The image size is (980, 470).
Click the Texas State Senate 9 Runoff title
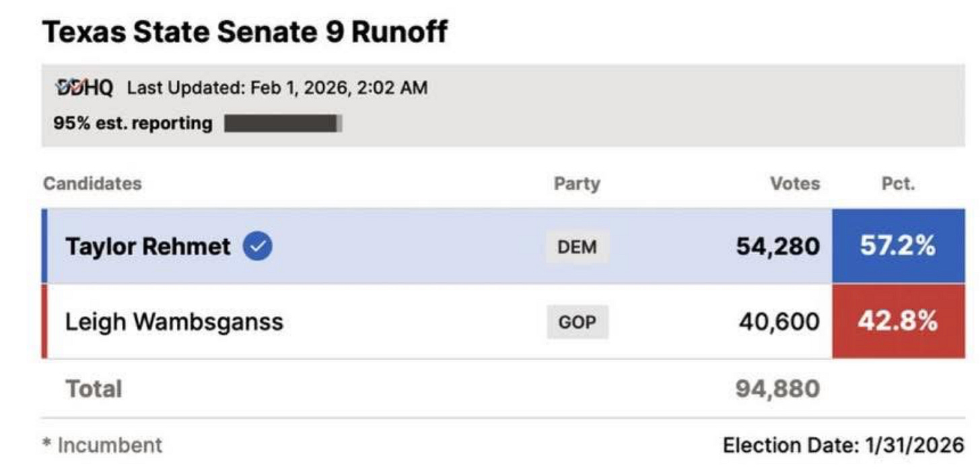(x=245, y=32)
